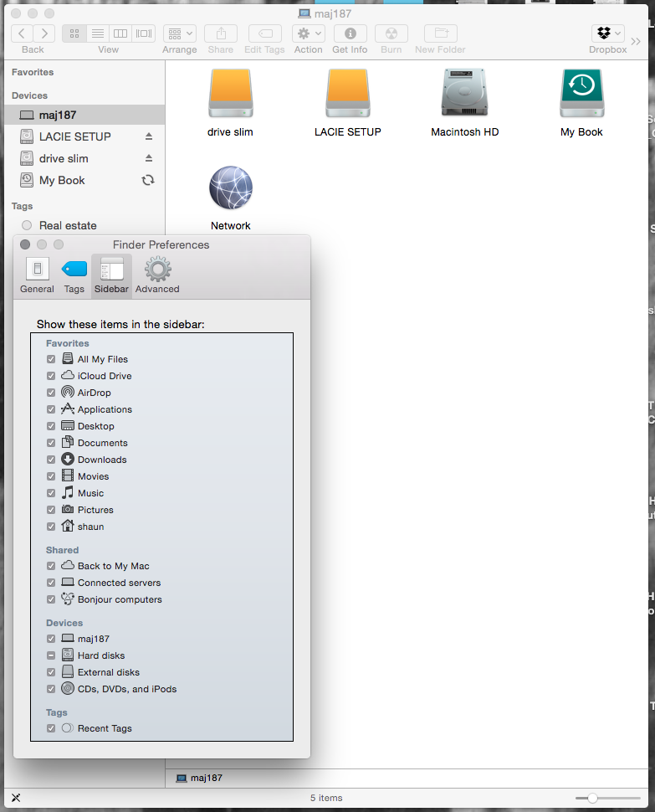The height and width of the screenshot is (812, 655).
Task: Select My Book in the sidebar
Action: pyautogui.click(x=84, y=180)
